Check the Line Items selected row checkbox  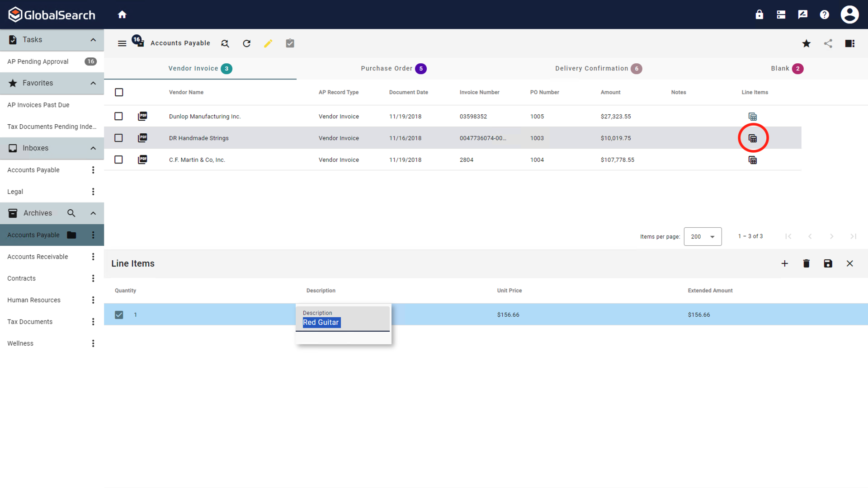point(118,314)
